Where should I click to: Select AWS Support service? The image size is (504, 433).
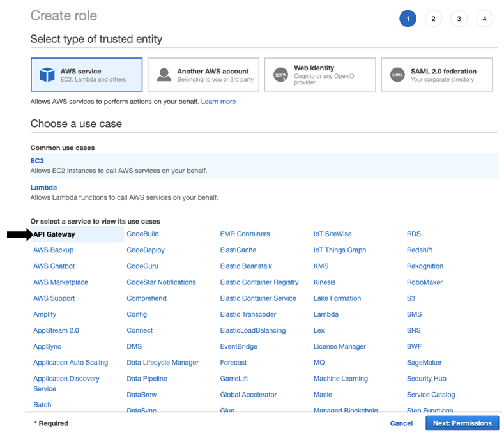pos(54,298)
